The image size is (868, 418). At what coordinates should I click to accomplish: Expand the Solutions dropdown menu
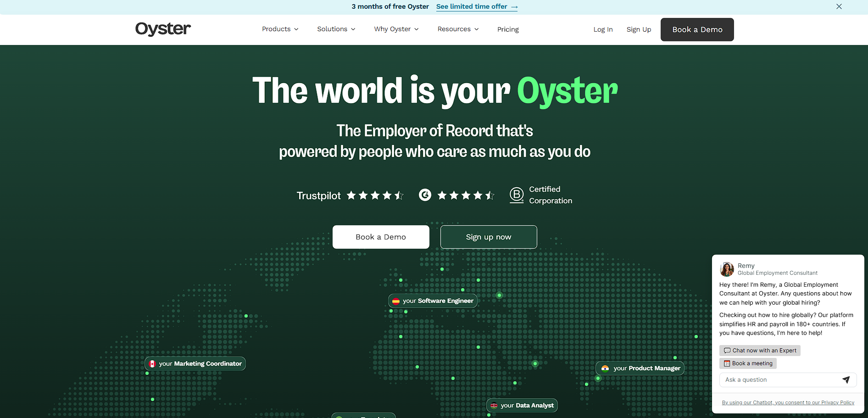coord(336,29)
